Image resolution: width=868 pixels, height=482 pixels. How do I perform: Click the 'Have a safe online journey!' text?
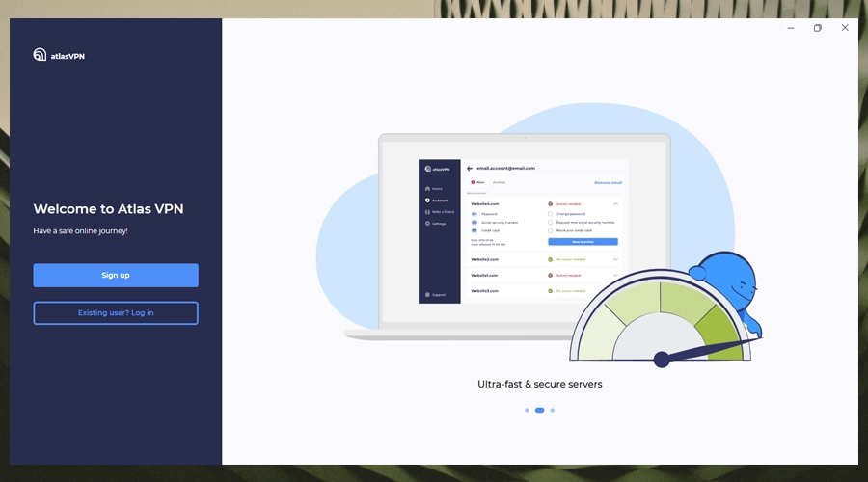(80, 230)
